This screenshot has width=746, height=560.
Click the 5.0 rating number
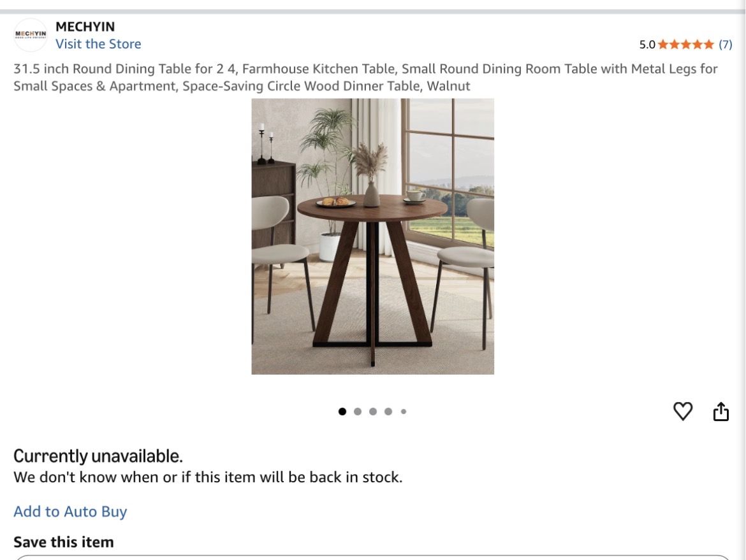click(647, 45)
